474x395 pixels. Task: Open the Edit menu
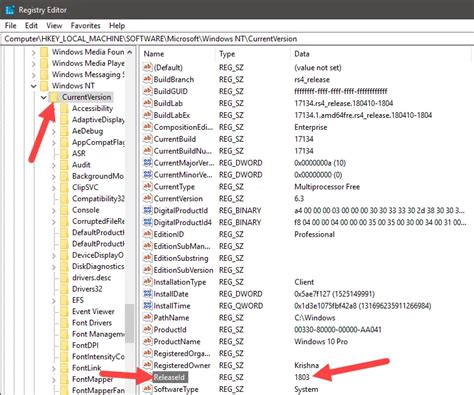[31, 26]
